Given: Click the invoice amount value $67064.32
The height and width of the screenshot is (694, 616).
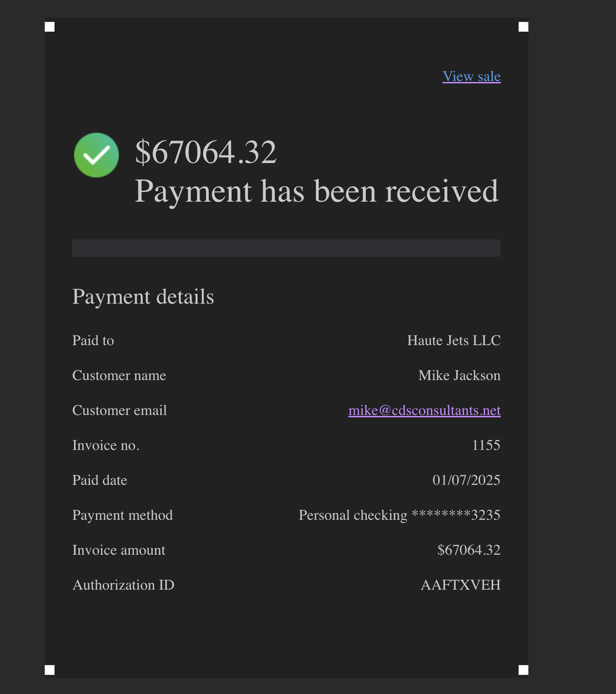Looking at the screenshot, I should [469, 550].
